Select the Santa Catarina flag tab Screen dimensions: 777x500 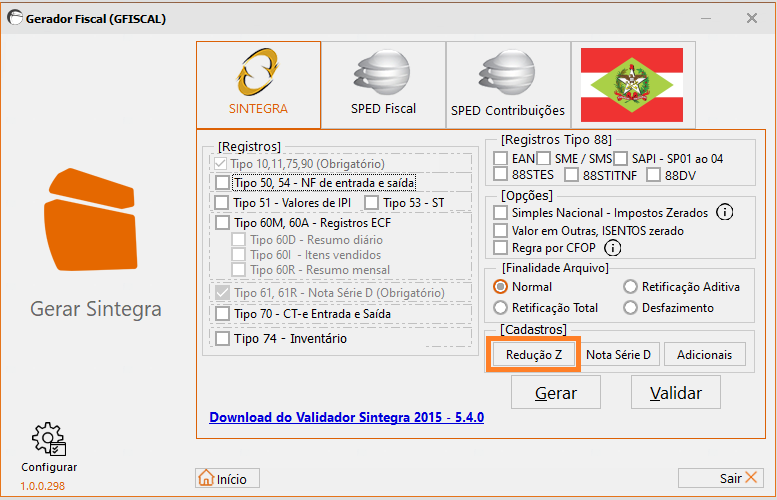633,85
